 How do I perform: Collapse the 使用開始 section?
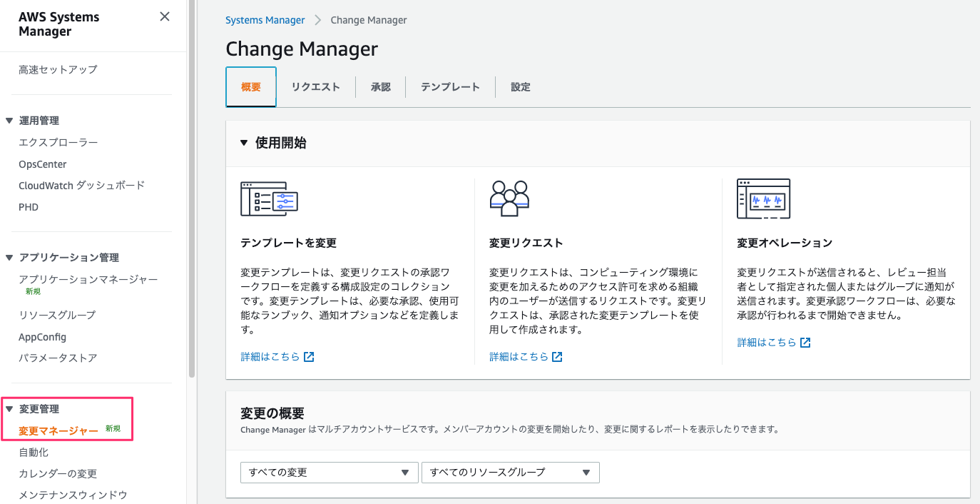[x=243, y=143]
